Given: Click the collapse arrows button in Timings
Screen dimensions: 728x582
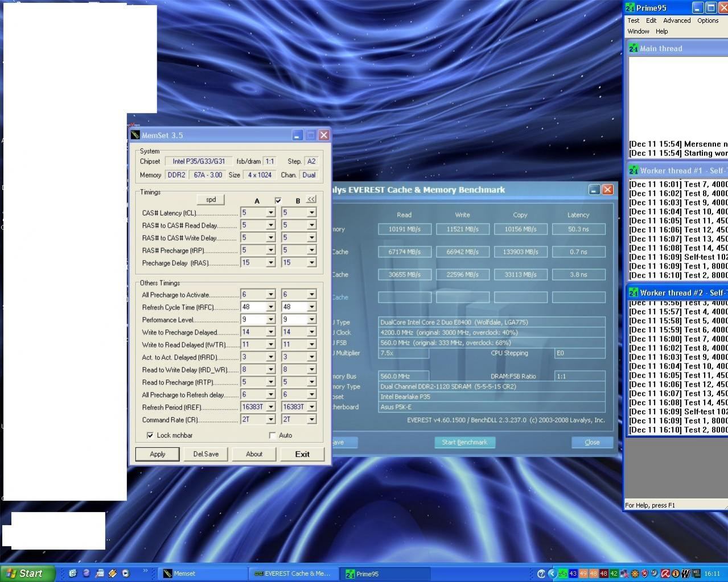Looking at the screenshot, I should click(x=311, y=199).
